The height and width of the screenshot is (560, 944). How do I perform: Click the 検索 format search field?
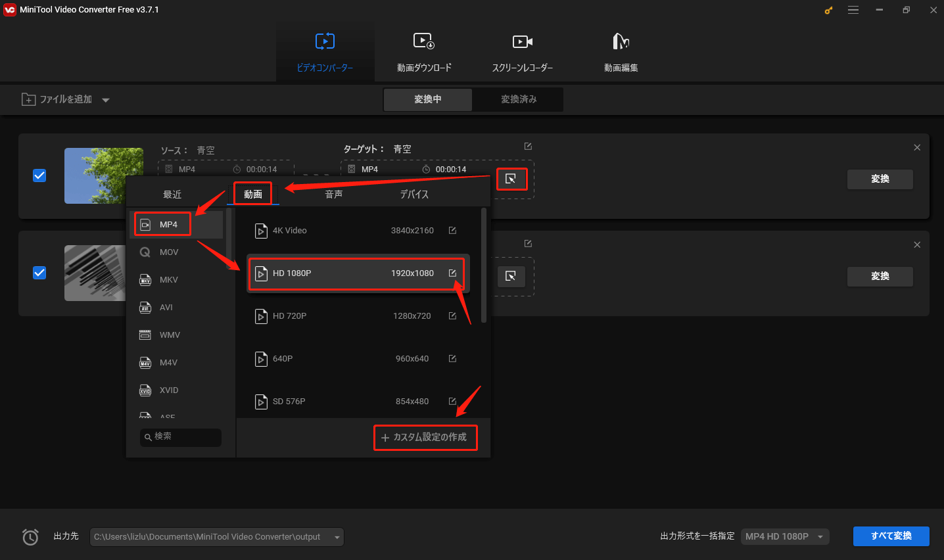[x=181, y=437]
